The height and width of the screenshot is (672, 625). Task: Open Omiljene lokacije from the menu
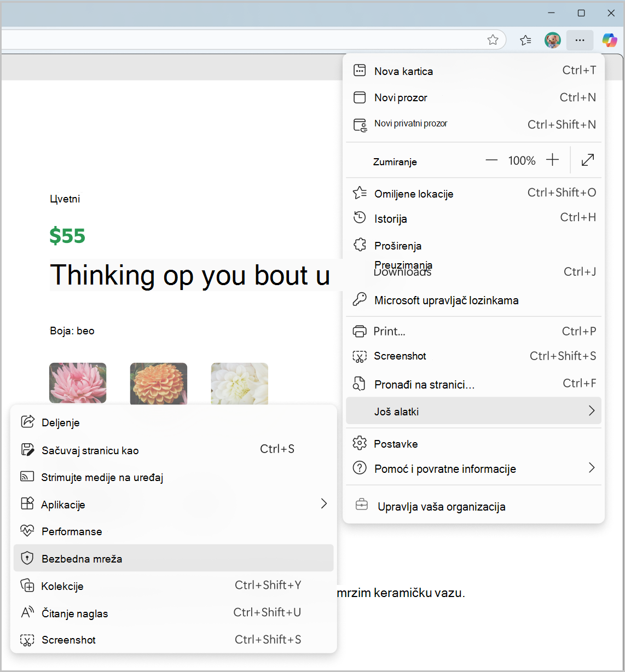point(474,193)
